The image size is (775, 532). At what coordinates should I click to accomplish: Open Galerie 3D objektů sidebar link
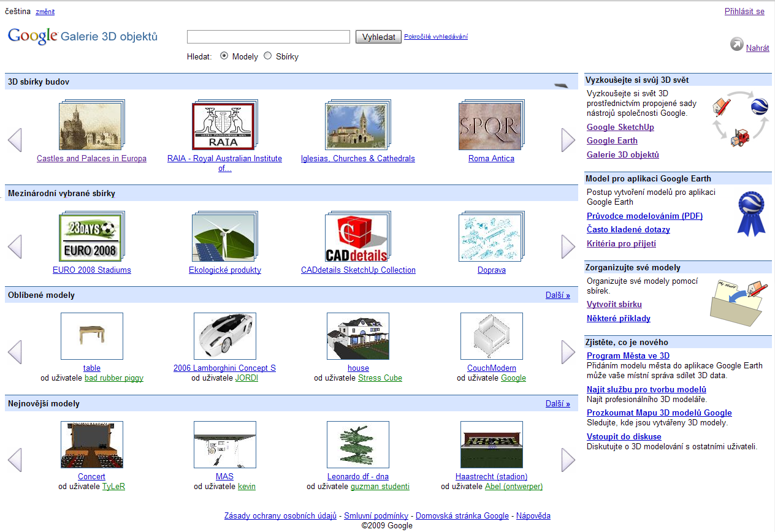623,154
